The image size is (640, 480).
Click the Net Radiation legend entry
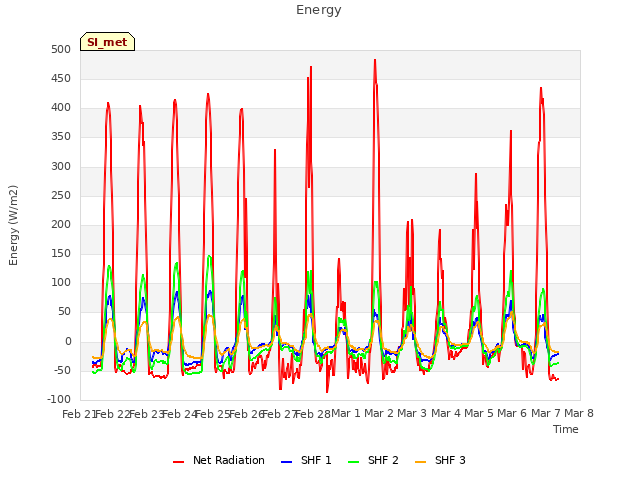click(x=219, y=460)
